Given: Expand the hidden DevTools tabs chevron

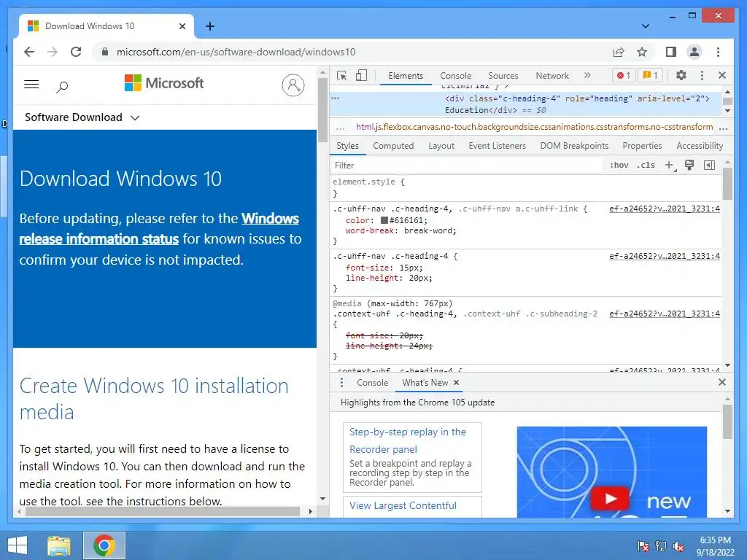Looking at the screenshot, I should 587,75.
